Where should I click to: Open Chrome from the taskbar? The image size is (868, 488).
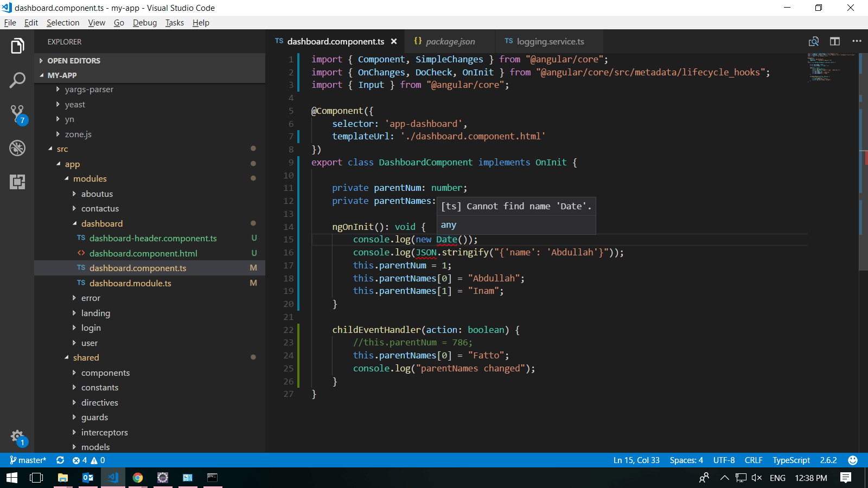[x=138, y=478]
